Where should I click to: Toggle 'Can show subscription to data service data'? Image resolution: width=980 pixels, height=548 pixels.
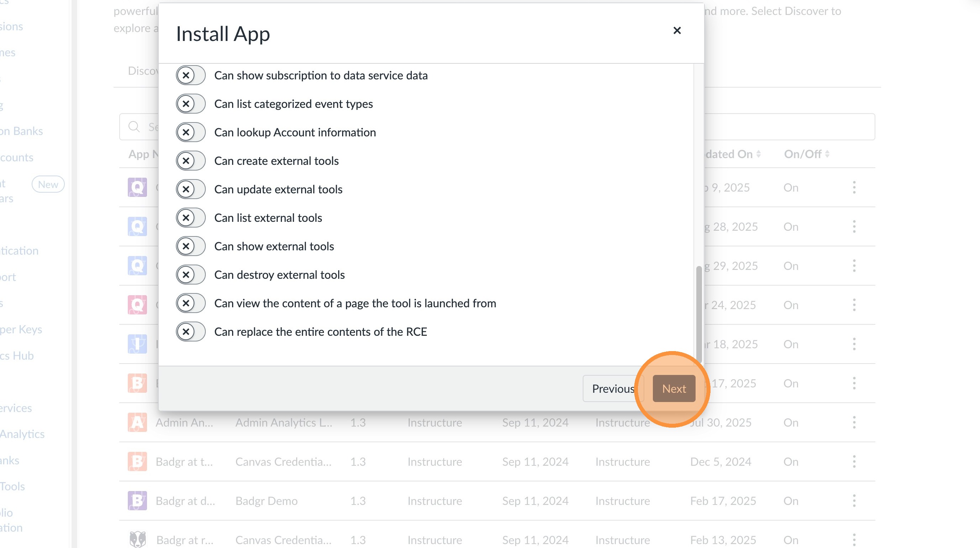pyautogui.click(x=190, y=75)
